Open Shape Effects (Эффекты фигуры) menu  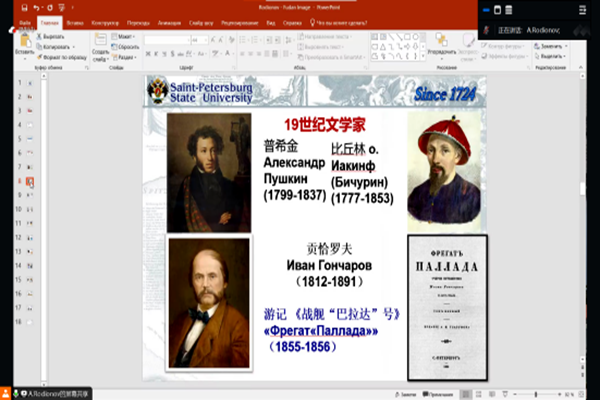(505, 56)
